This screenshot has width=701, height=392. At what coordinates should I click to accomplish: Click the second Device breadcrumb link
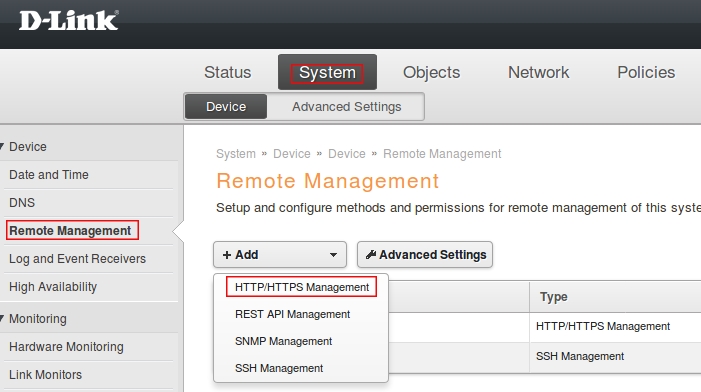pos(346,154)
